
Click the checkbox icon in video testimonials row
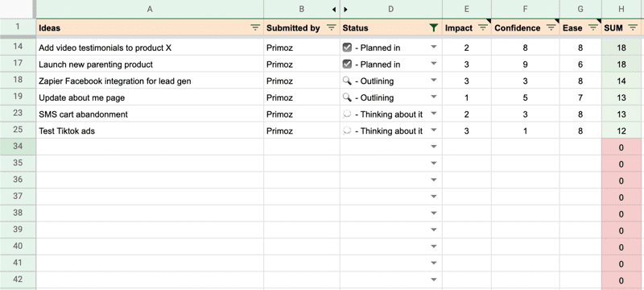(x=347, y=48)
